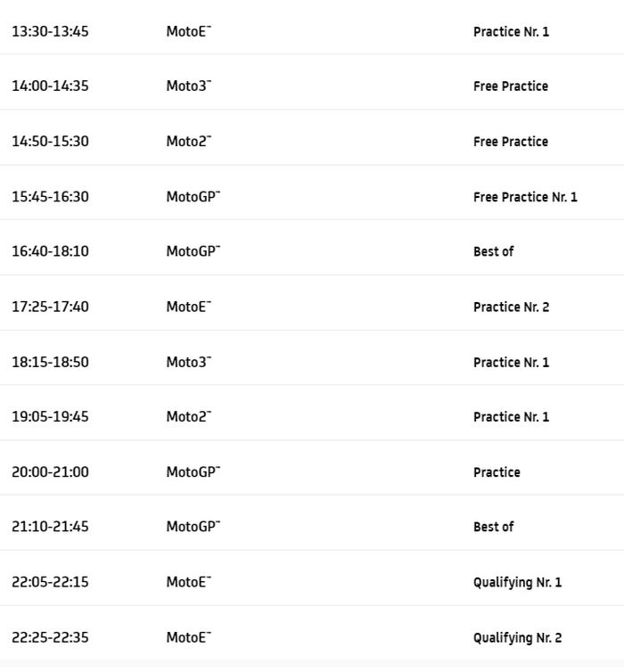Click the 20:00-21:00 MotoGP class label
624x672 pixels.
[x=193, y=472]
